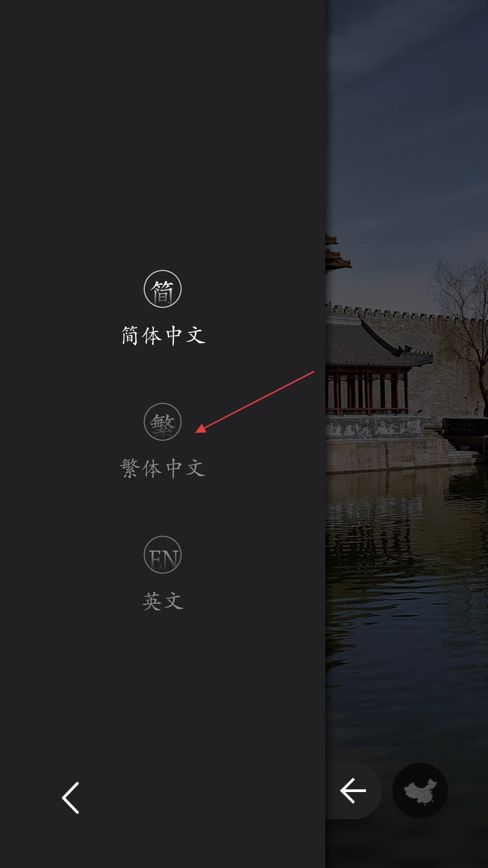Choose the circled EN English icon
This screenshot has width=488, height=868.
click(x=163, y=555)
